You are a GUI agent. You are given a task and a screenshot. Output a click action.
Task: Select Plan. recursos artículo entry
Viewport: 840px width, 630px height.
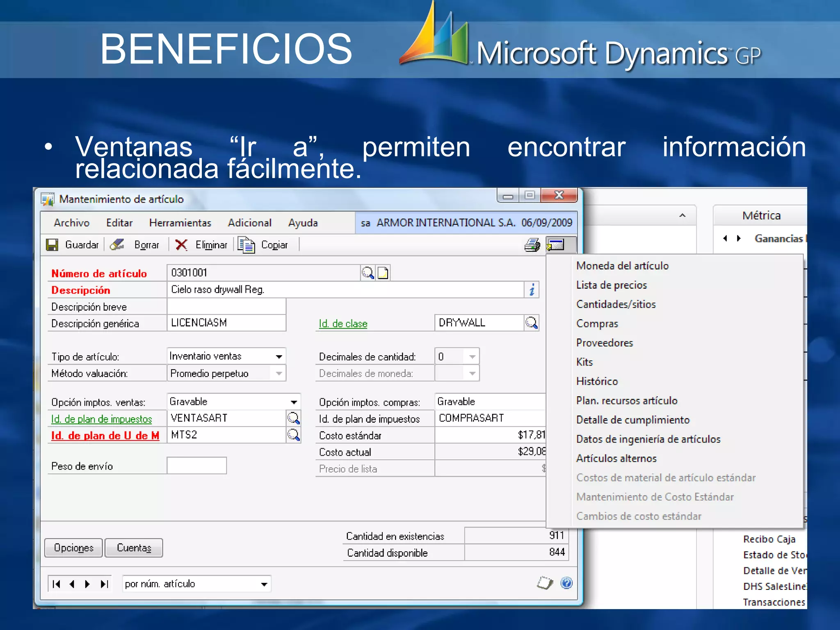tap(627, 401)
